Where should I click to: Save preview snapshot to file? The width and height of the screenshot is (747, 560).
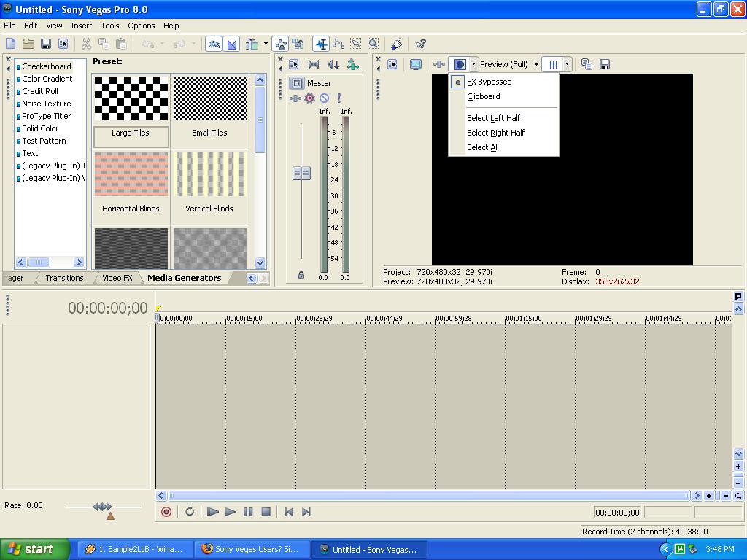(x=605, y=64)
